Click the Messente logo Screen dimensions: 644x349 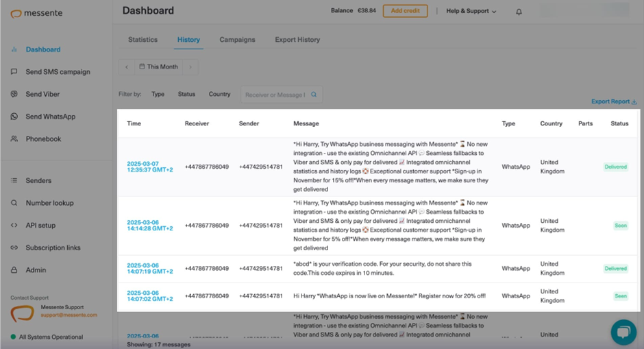coord(36,13)
